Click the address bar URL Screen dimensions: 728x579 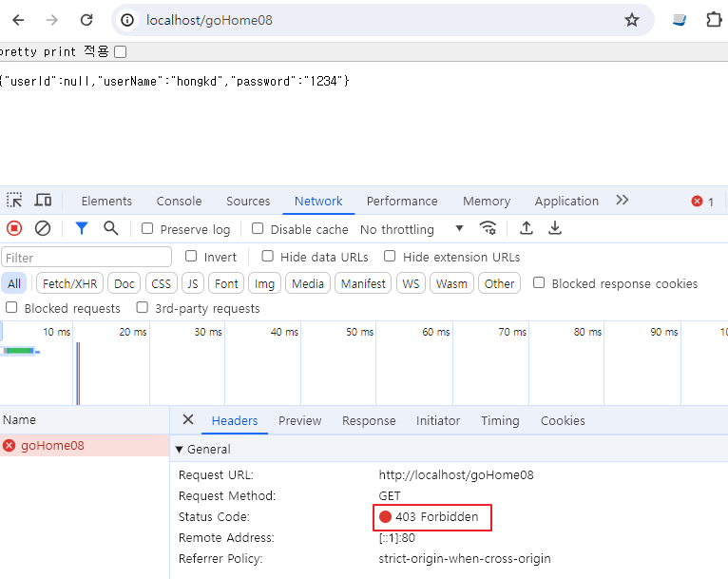[x=209, y=20]
